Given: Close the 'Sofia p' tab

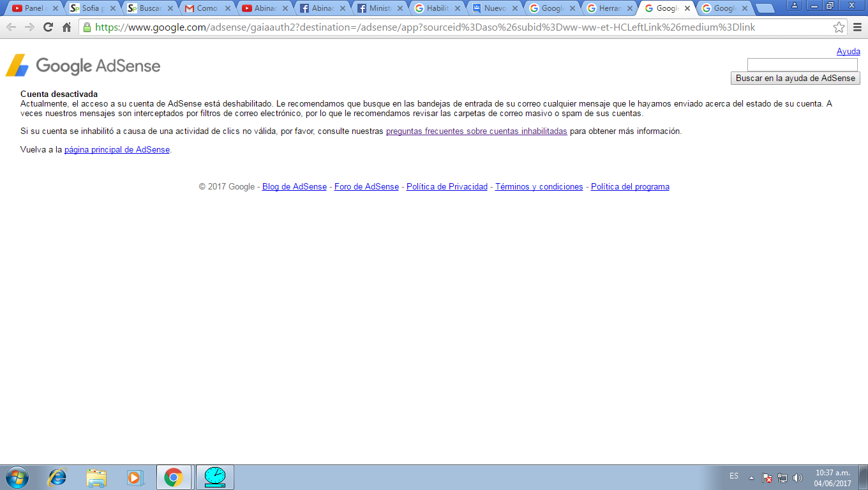Looking at the screenshot, I should (113, 9).
